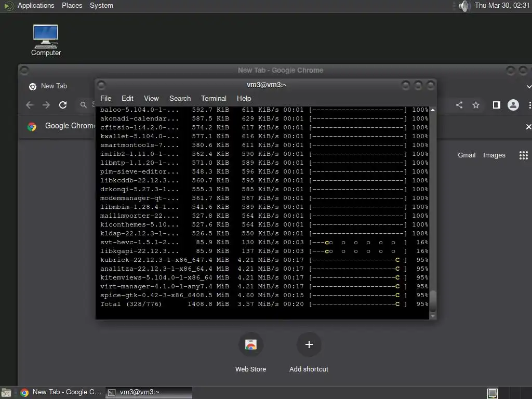This screenshot has height=399, width=532.
Task: Switch to vm3@vm3 terminal taskbar button
Action: 149,393
